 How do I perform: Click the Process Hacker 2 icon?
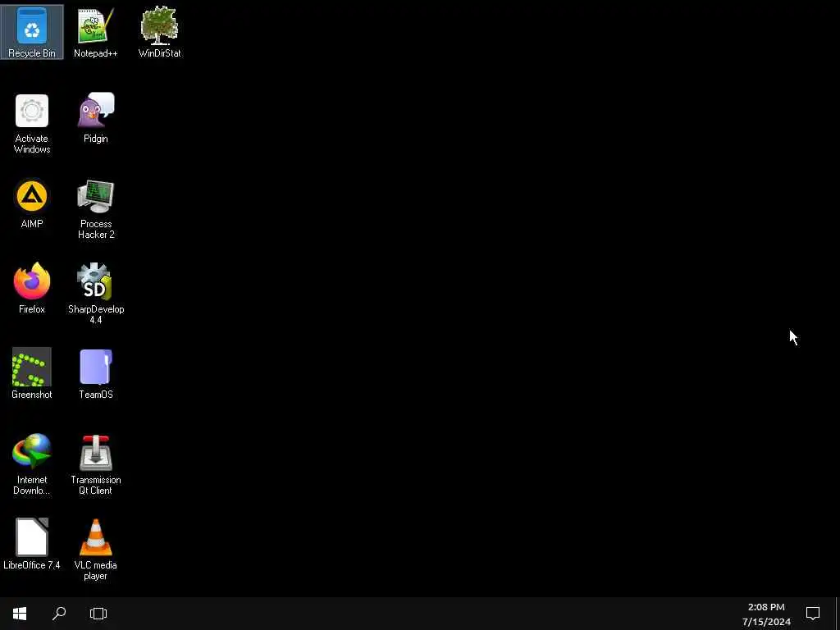96,197
